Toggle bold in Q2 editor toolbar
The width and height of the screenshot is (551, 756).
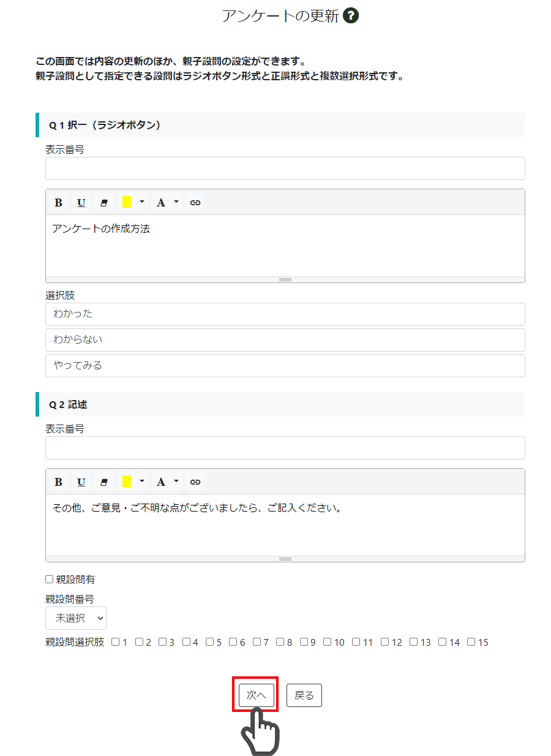point(59,482)
